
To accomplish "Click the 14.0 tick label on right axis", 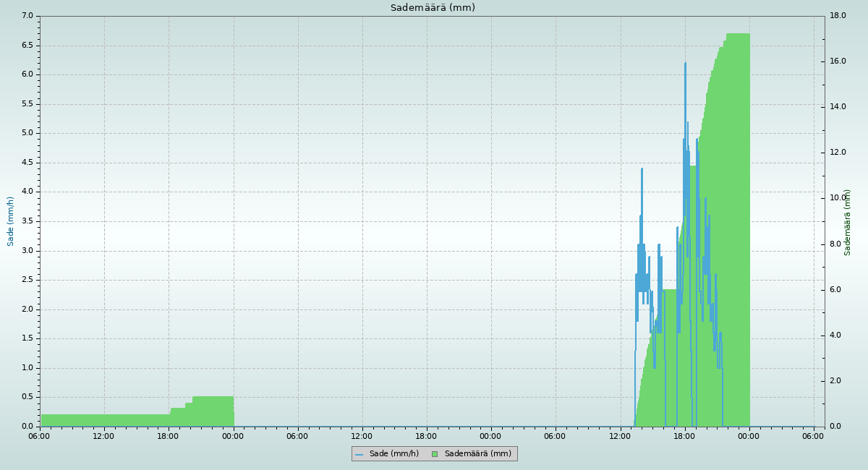I will click(838, 107).
